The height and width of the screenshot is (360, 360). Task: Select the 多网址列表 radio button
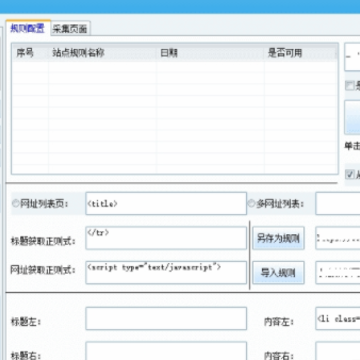point(251,204)
